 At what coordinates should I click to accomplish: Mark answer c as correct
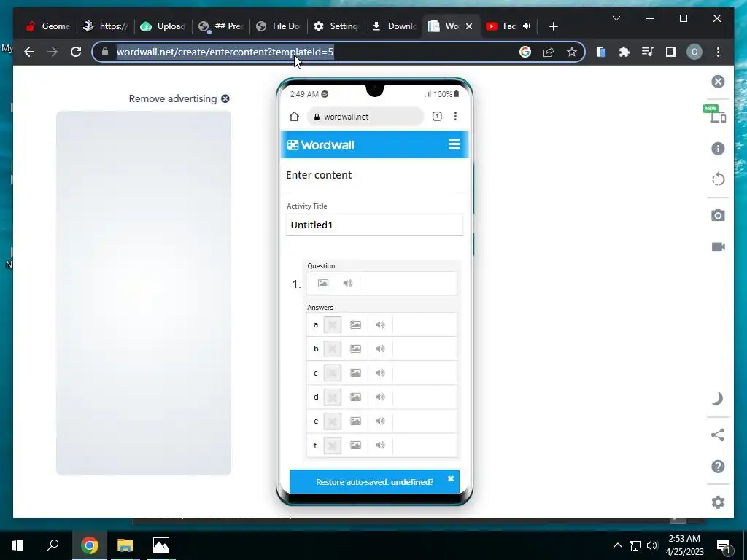click(x=333, y=373)
